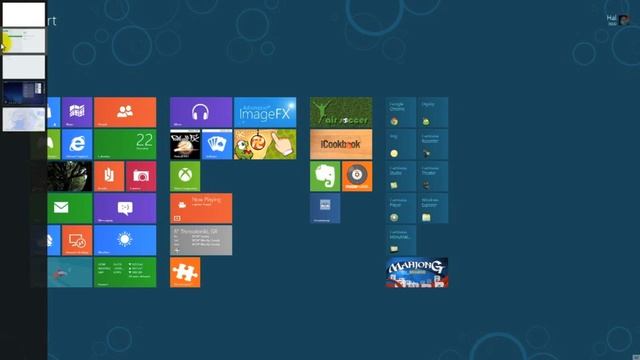Launch the Mahjong tile
640x360 pixels.
[x=417, y=272]
